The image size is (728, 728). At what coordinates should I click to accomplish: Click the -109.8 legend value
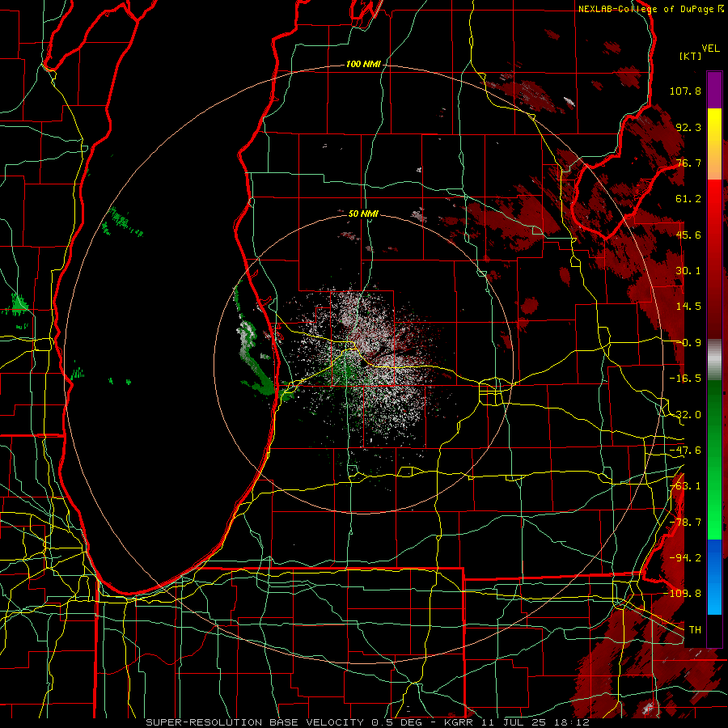tap(683, 594)
